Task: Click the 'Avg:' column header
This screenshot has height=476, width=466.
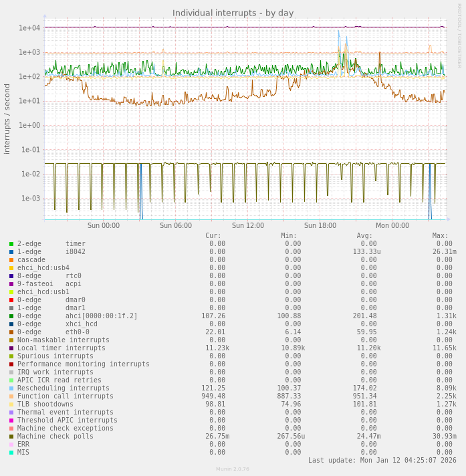Action: 364,236
